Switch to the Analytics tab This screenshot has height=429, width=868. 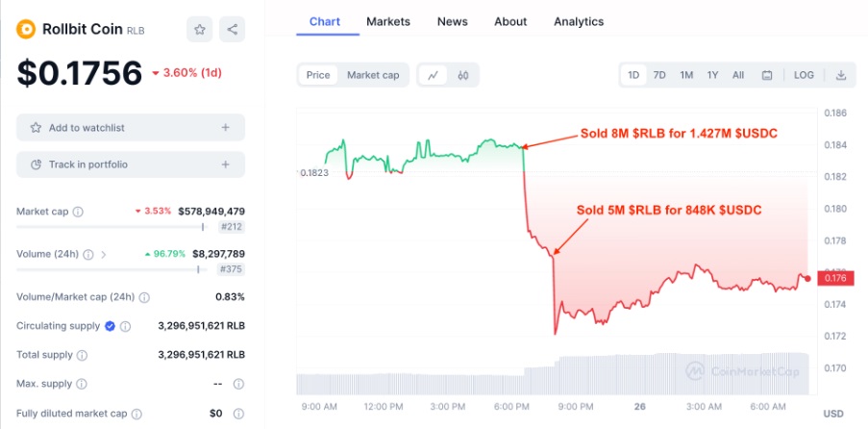pyautogui.click(x=579, y=21)
